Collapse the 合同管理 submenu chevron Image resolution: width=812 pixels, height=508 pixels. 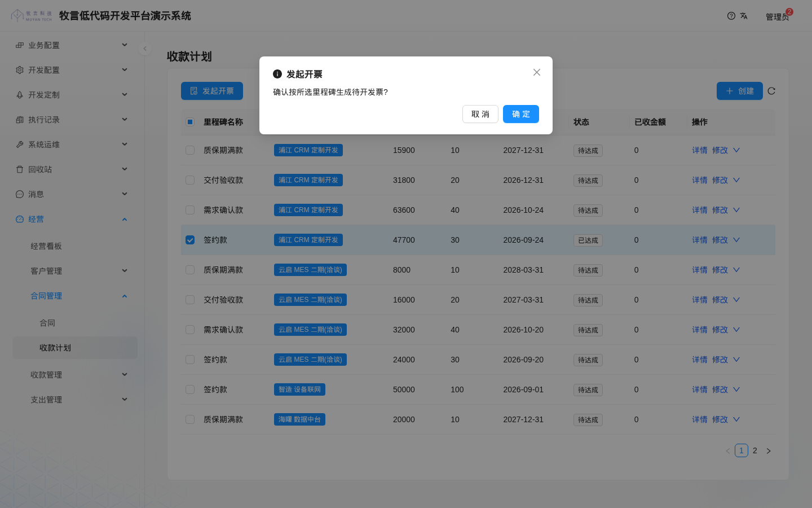(125, 296)
